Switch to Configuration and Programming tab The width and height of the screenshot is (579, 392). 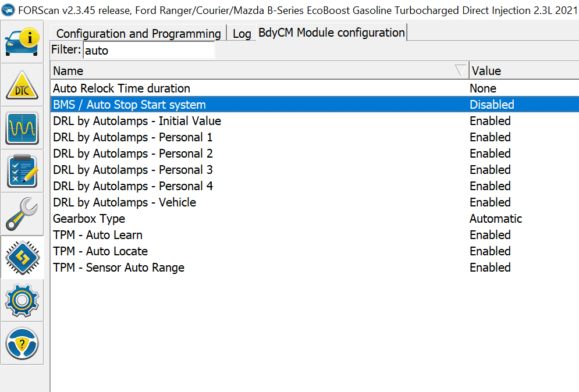click(x=138, y=33)
